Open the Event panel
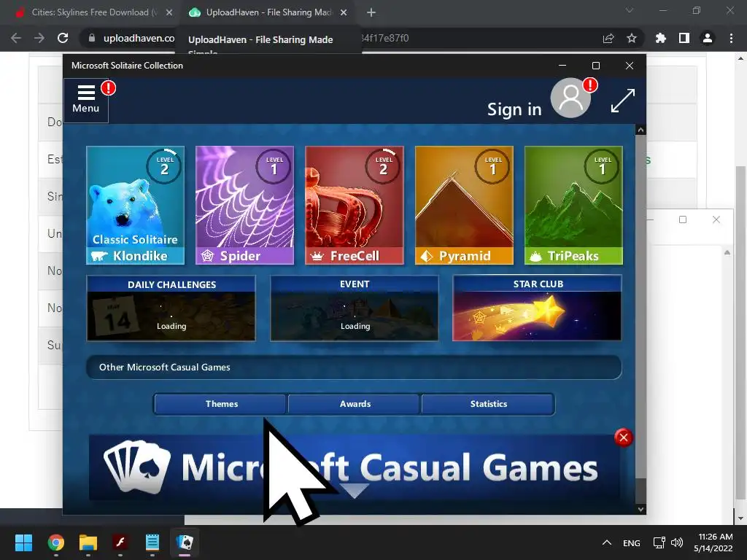This screenshot has width=747, height=560. [x=355, y=308]
